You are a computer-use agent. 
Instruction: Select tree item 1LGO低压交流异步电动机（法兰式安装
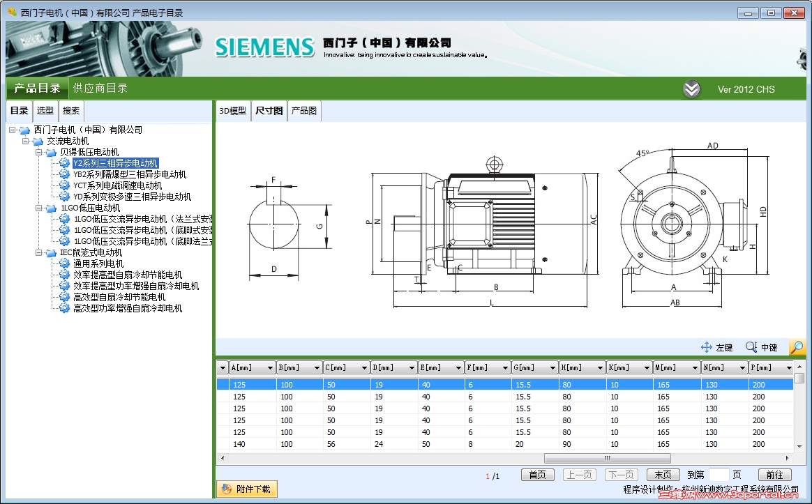tap(143, 219)
